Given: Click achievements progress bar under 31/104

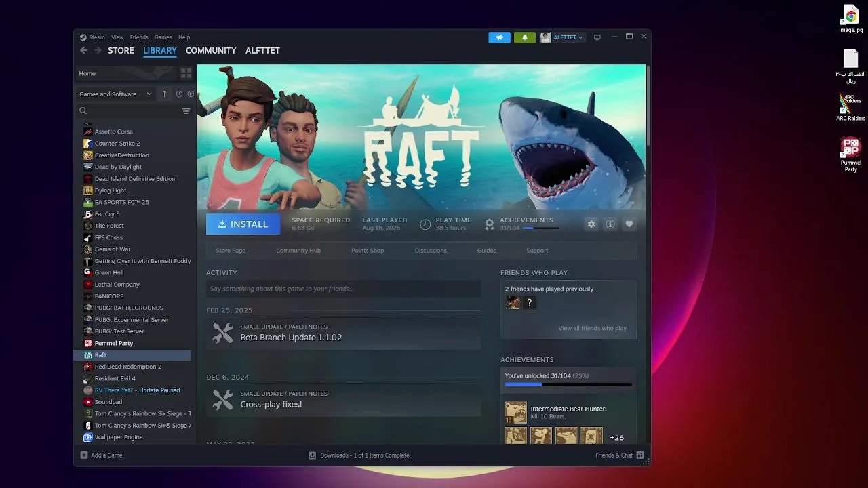Looking at the screenshot, I should [x=568, y=384].
